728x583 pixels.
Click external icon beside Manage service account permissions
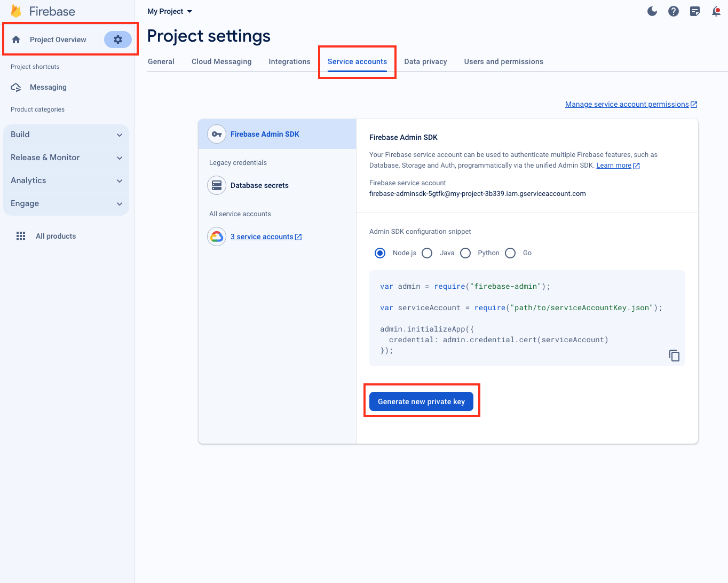pyautogui.click(x=694, y=105)
